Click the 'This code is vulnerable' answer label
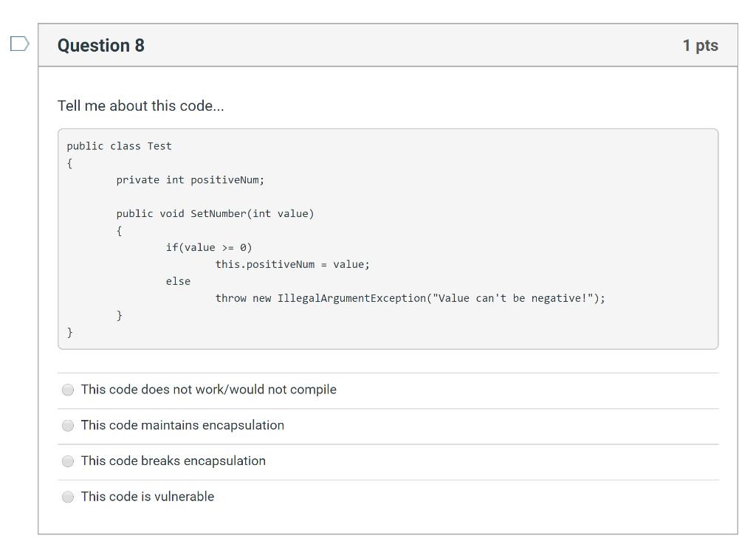756x555 pixels. coord(147,497)
